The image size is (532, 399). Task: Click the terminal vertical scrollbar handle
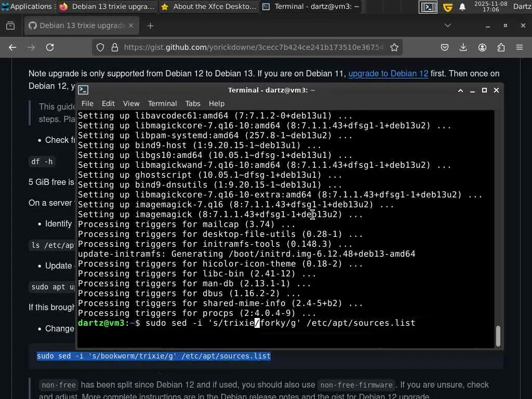(x=498, y=336)
